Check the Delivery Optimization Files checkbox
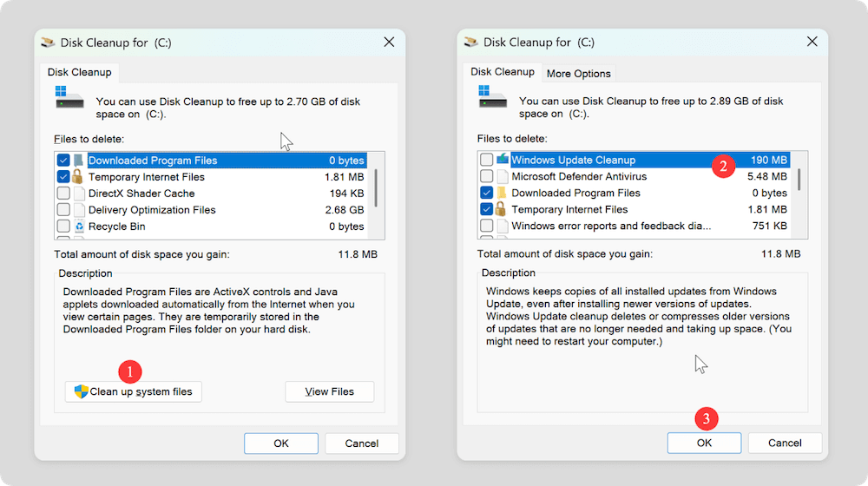This screenshot has width=868, height=486. point(63,210)
